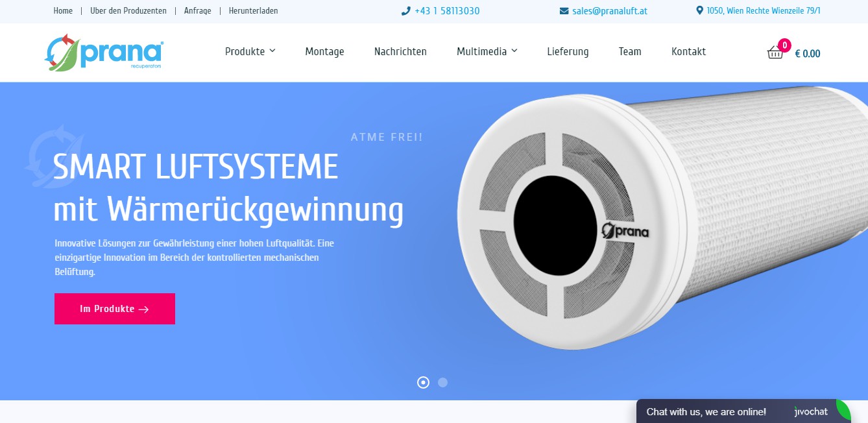Click the Innovative Lösungen description paragraph

pyautogui.click(x=195, y=258)
